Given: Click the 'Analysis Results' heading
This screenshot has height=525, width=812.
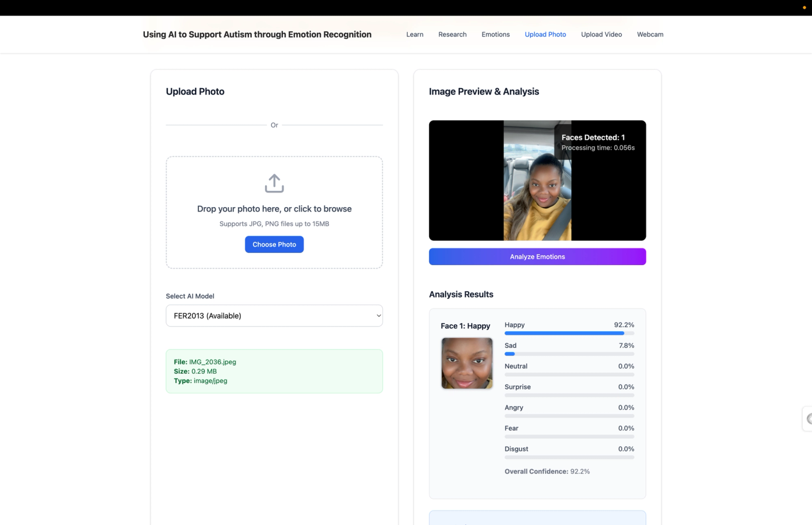Looking at the screenshot, I should [461, 295].
